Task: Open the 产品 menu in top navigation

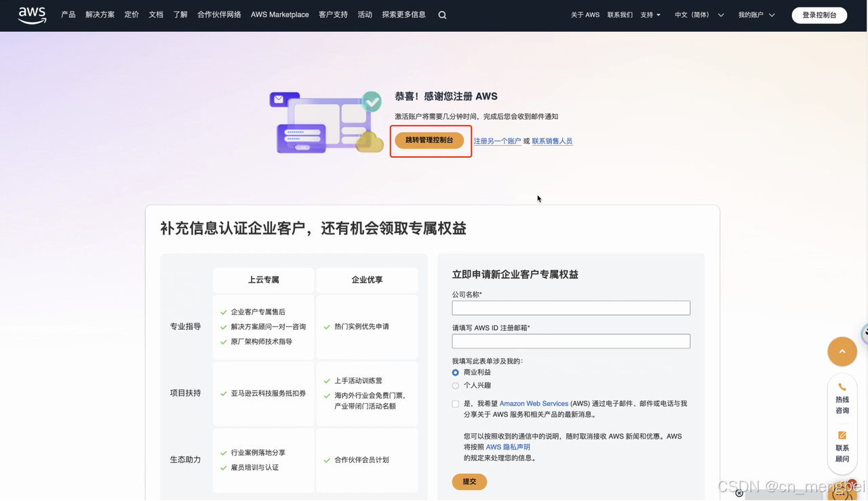Action: coord(68,14)
